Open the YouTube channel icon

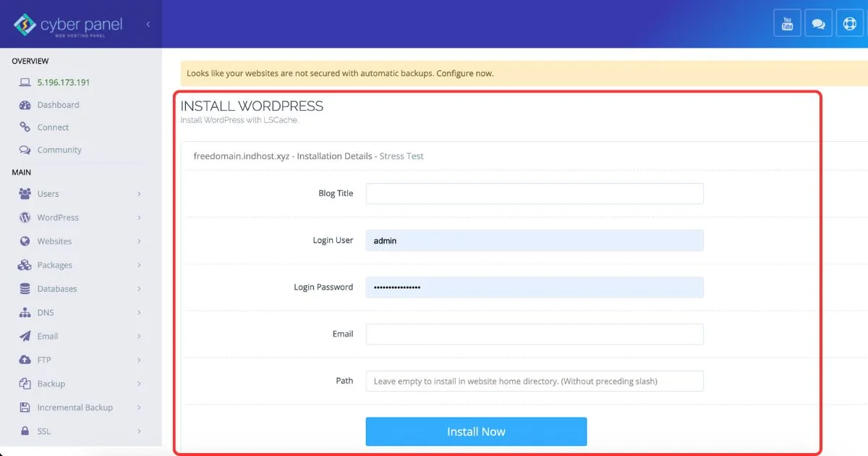787,23
